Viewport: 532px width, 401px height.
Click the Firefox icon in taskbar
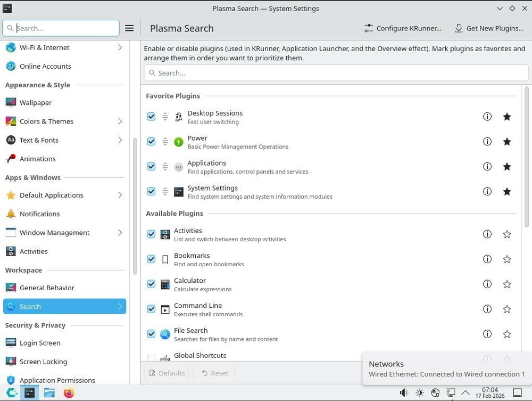[x=68, y=392]
